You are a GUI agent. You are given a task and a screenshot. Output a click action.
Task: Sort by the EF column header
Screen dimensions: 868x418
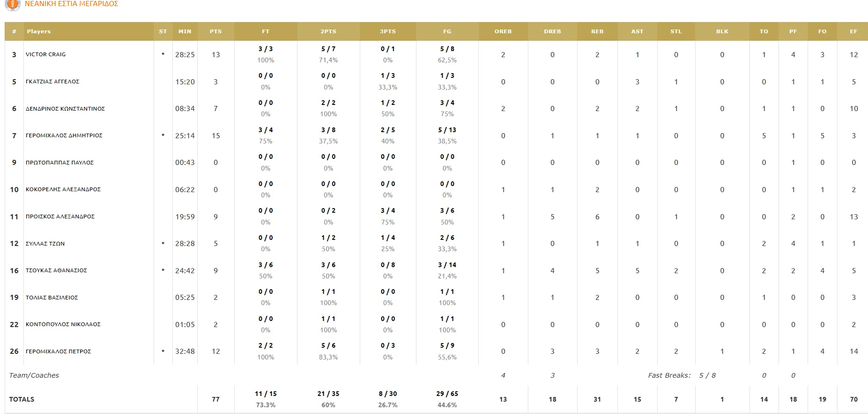click(853, 31)
